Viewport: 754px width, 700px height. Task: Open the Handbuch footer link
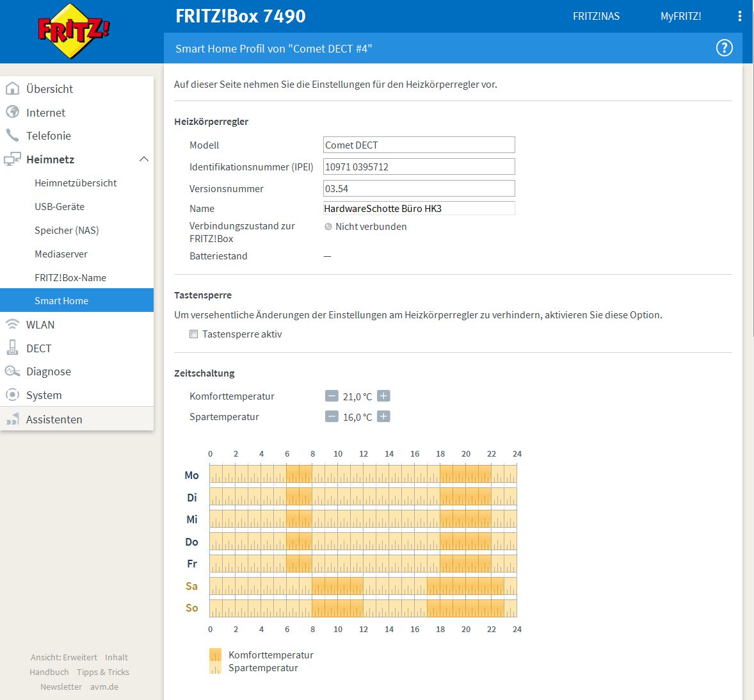click(x=49, y=672)
